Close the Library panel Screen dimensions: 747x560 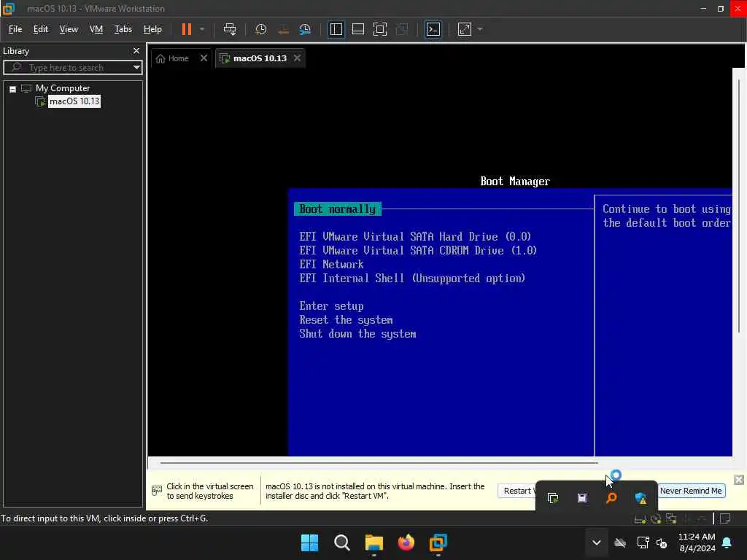pos(136,50)
